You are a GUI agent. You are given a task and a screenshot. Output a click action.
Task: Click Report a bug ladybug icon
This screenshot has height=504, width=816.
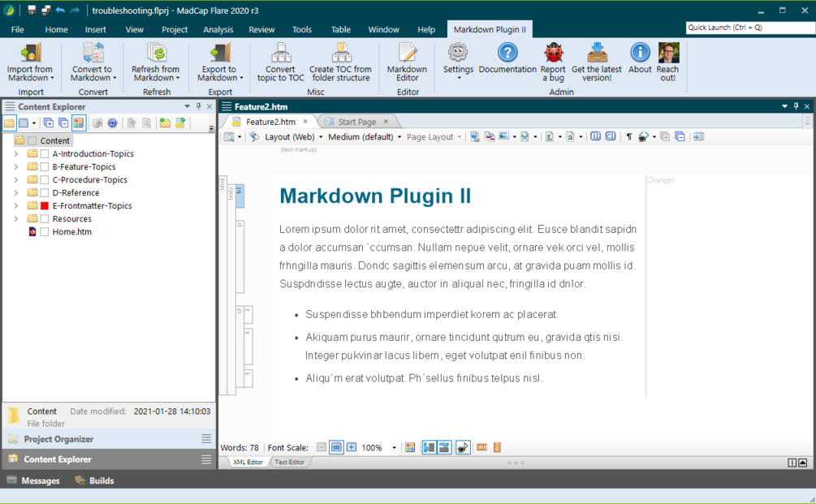coord(553,53)
